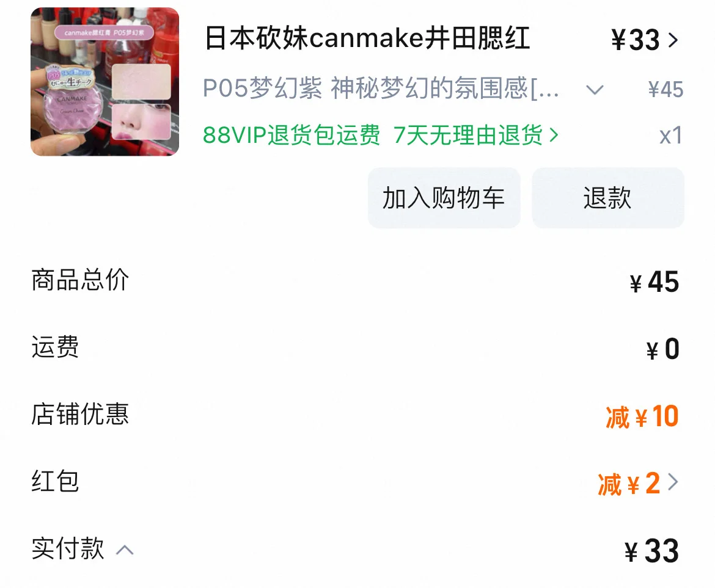The width and height of the screenshot is (715, 588).
Task: Open 88VIP退货包运费 service details
Action: [x=291, y=136]
